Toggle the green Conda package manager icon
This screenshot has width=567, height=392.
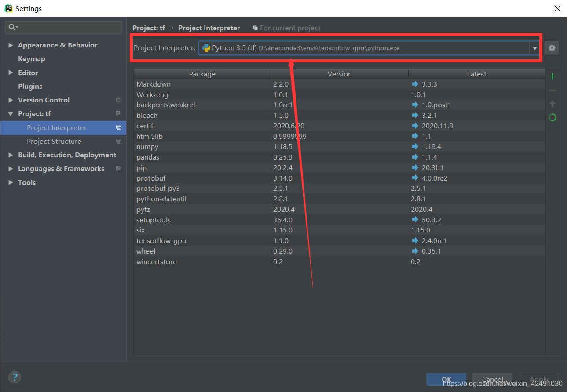(552, 117)
